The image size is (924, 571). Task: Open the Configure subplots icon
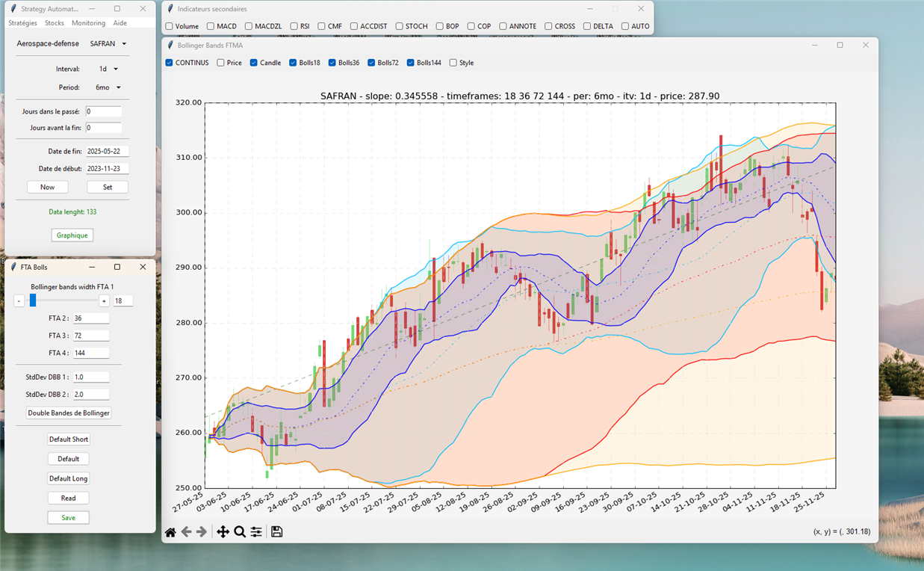coord(256,532)
